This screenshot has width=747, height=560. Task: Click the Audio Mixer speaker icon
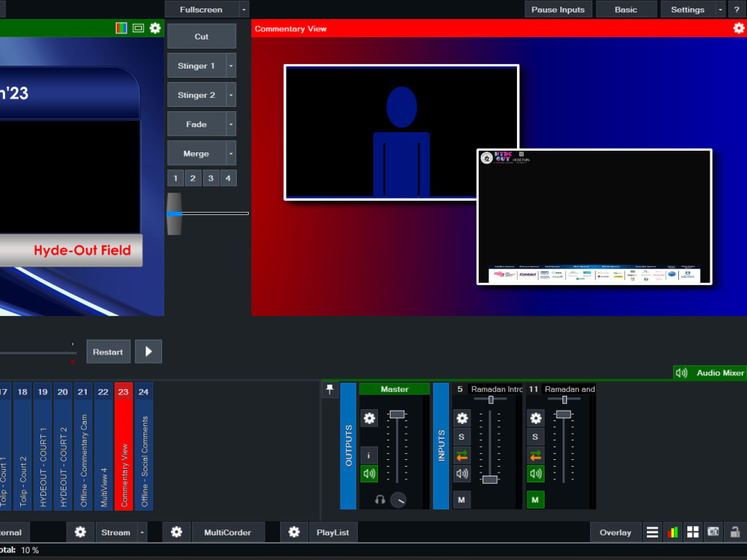click(x=682, y=373)
